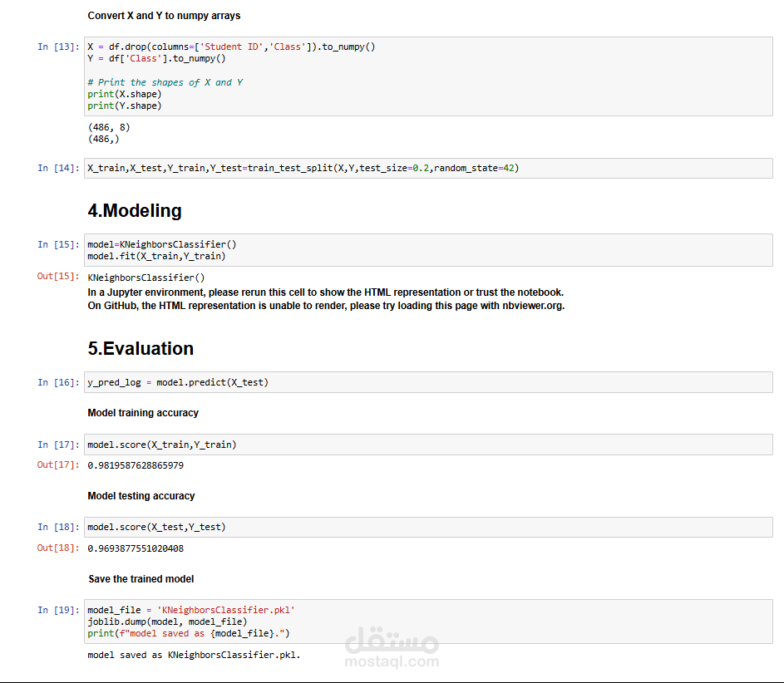Click the KNeighborsClassifier model fitting cell
This screenshot has width=784, height=683.
point(427,250)
